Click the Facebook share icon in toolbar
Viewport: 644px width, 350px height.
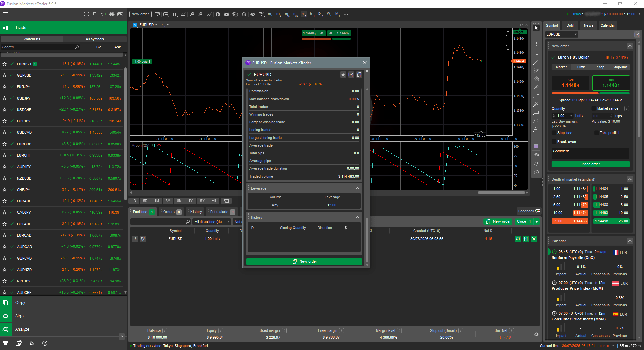click(218, 14)
